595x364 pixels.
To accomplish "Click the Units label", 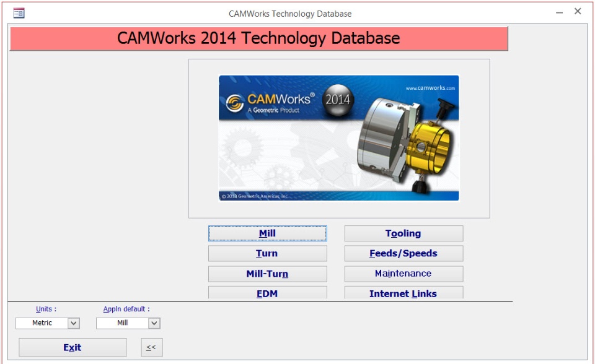I will [46, 309].
